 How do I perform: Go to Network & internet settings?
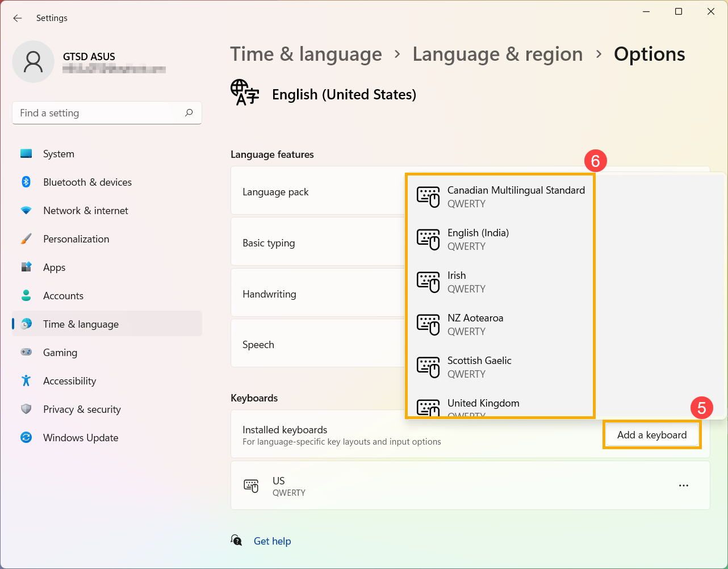tap(85, 211)
